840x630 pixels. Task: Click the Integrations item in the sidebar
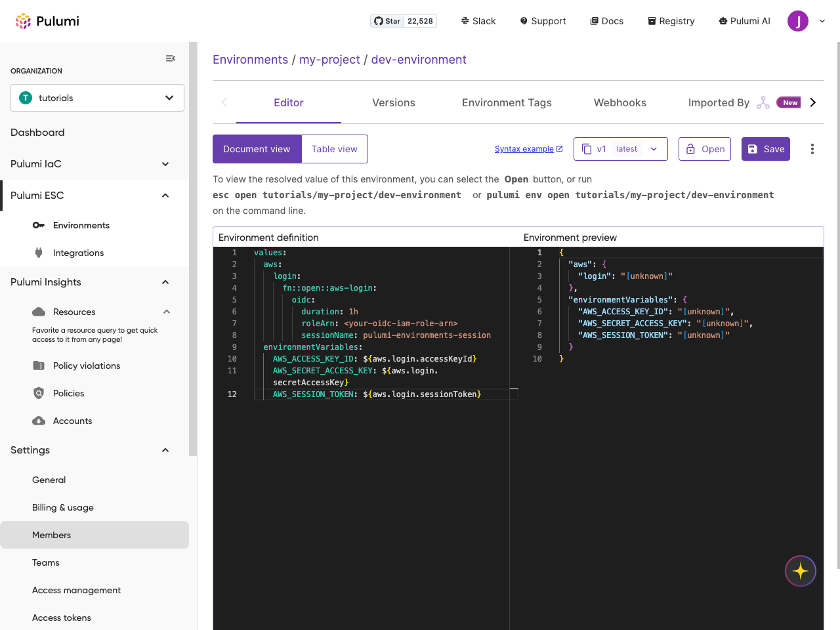[78, 253]
